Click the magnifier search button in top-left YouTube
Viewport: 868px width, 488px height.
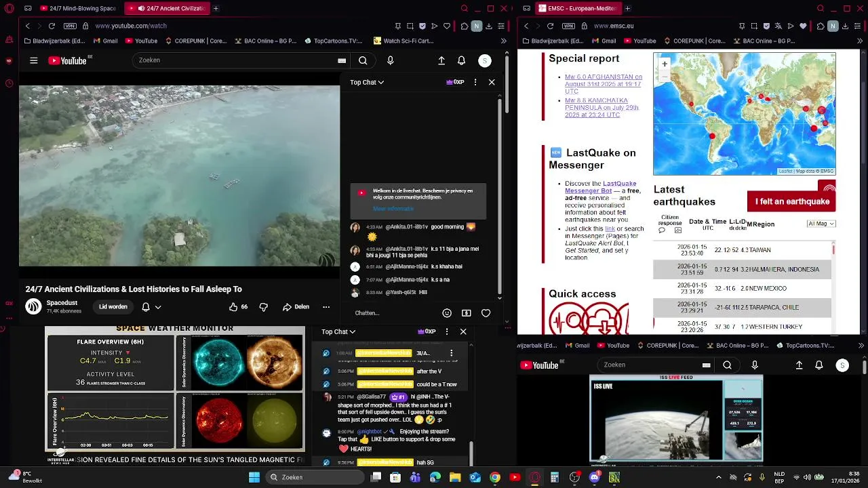363,60
